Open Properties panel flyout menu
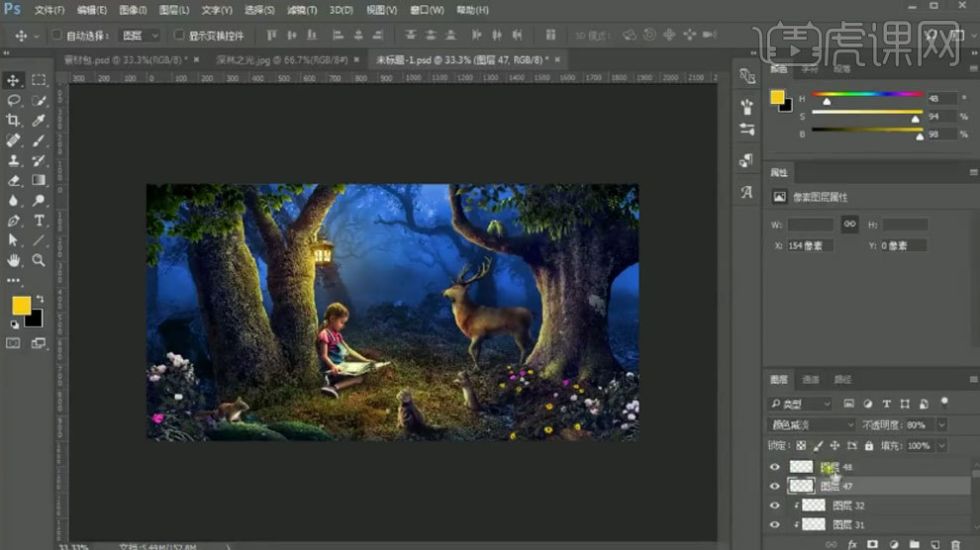 [x=973, y=172]
